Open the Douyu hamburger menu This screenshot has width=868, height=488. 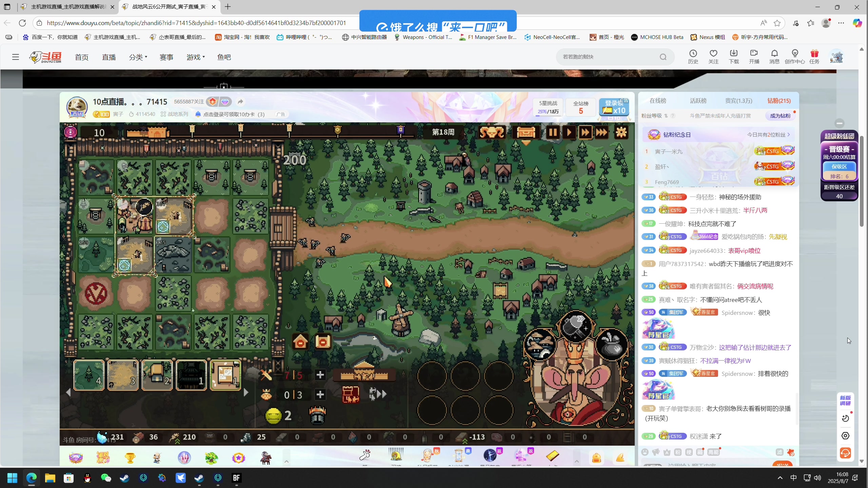[x=16, y=57]
